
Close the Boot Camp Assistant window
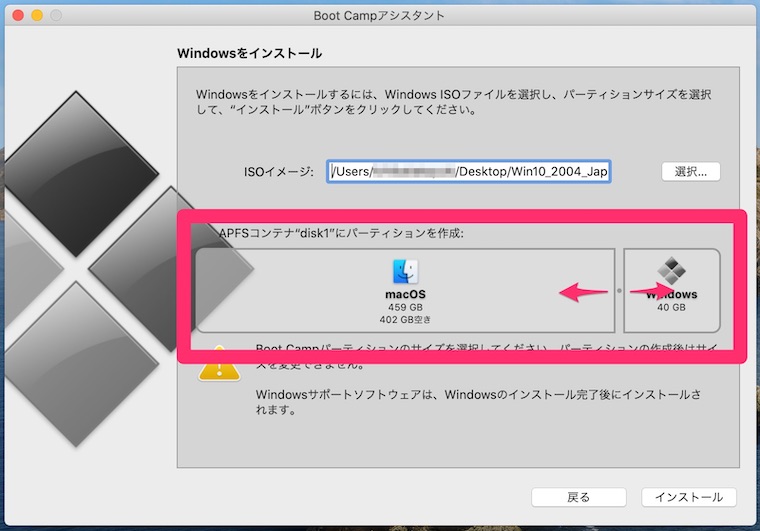(x=18, y=16)
